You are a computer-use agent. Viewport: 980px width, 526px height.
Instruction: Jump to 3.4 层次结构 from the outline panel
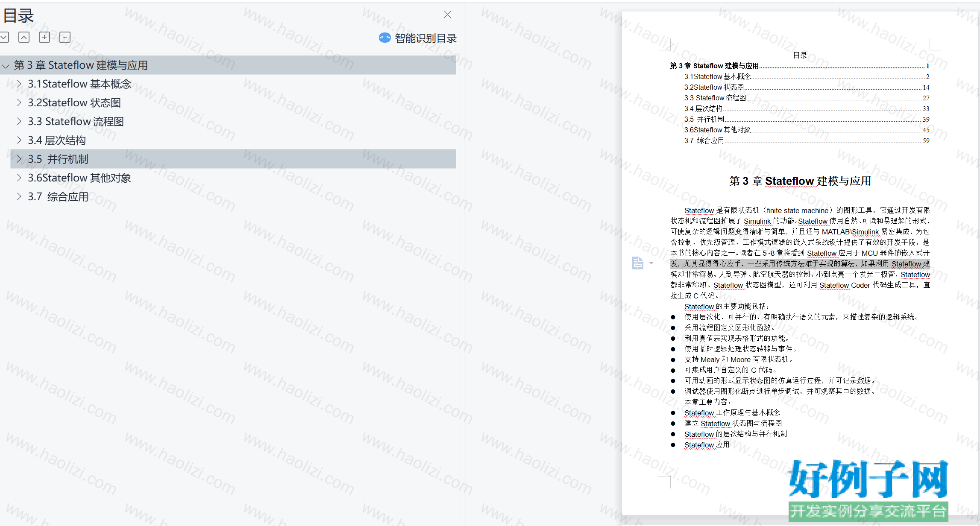pyautogui.click(x=57, y=140)
